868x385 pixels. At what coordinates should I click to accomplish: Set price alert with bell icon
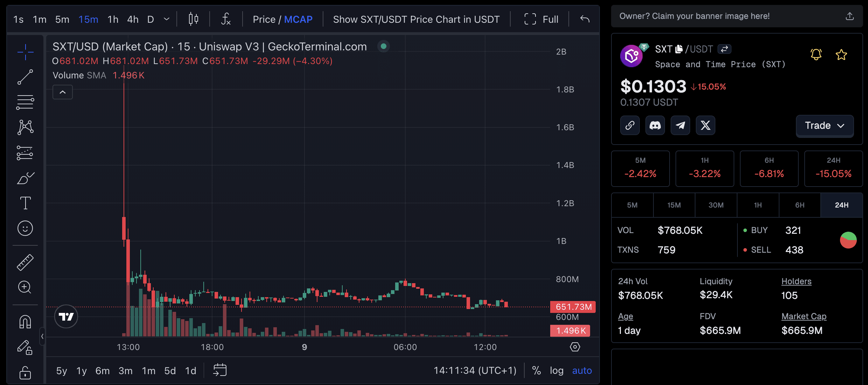pyautogui.click(x=816, y=55)
